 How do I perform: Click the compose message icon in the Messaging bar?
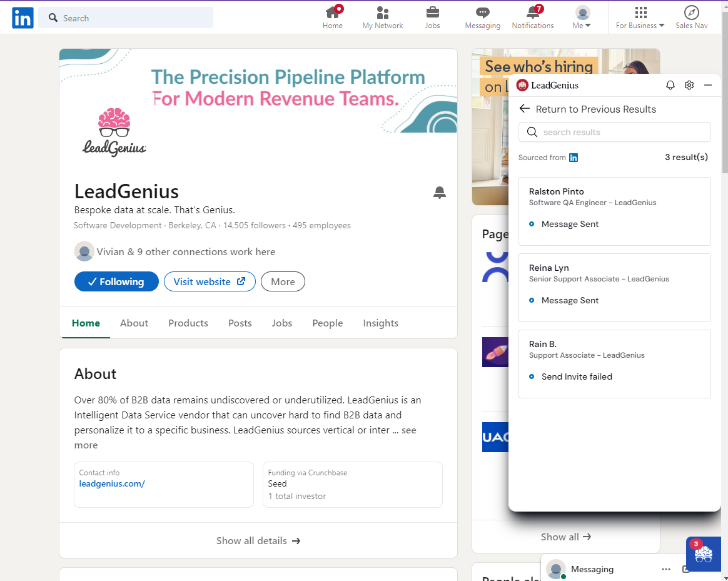685,569
